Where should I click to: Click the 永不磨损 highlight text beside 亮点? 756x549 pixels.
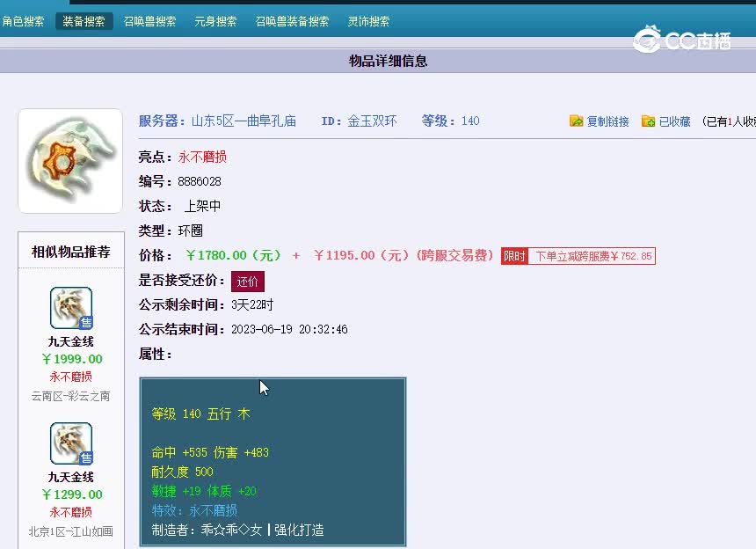[202, 157]
